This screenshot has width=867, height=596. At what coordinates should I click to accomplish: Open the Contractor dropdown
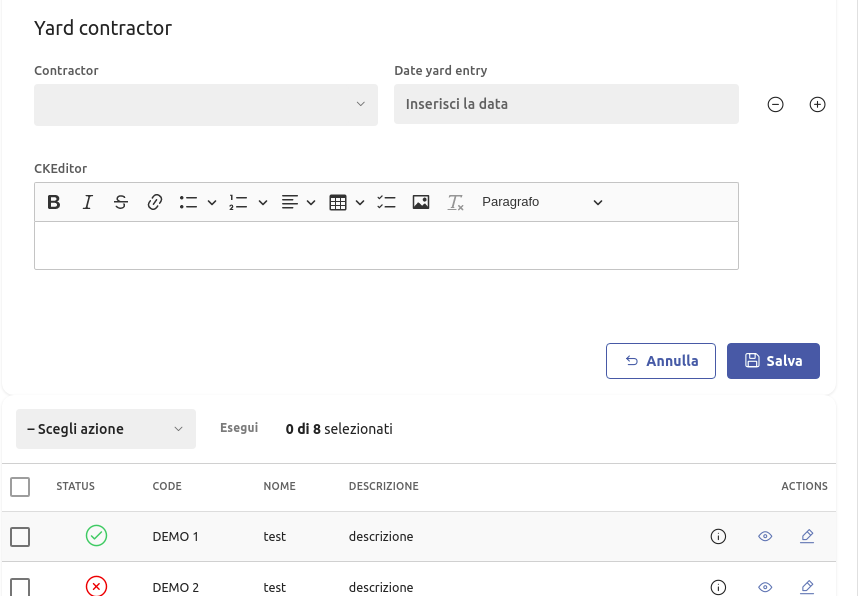[206, 105]
